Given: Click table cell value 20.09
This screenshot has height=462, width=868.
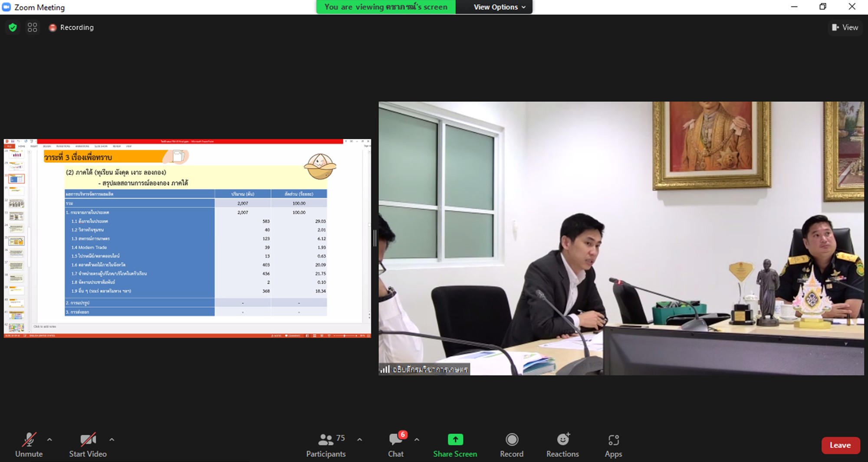Looking at the screenshot, I should click(x=321, y=265).
